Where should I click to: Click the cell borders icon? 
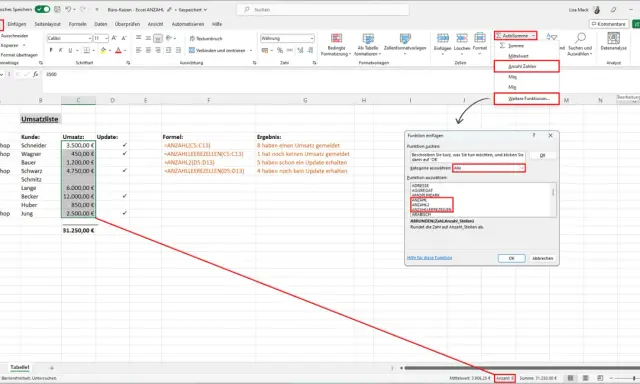coord(87,50)
